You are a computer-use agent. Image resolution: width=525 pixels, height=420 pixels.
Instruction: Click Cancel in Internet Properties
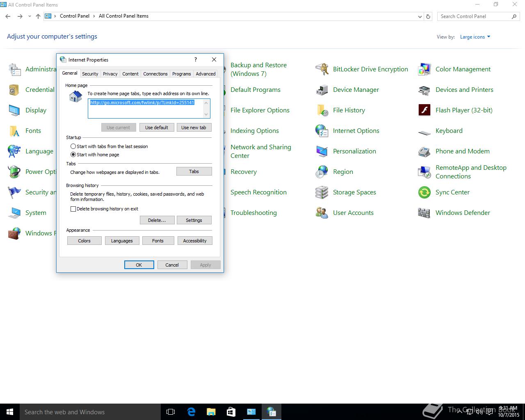172,265
